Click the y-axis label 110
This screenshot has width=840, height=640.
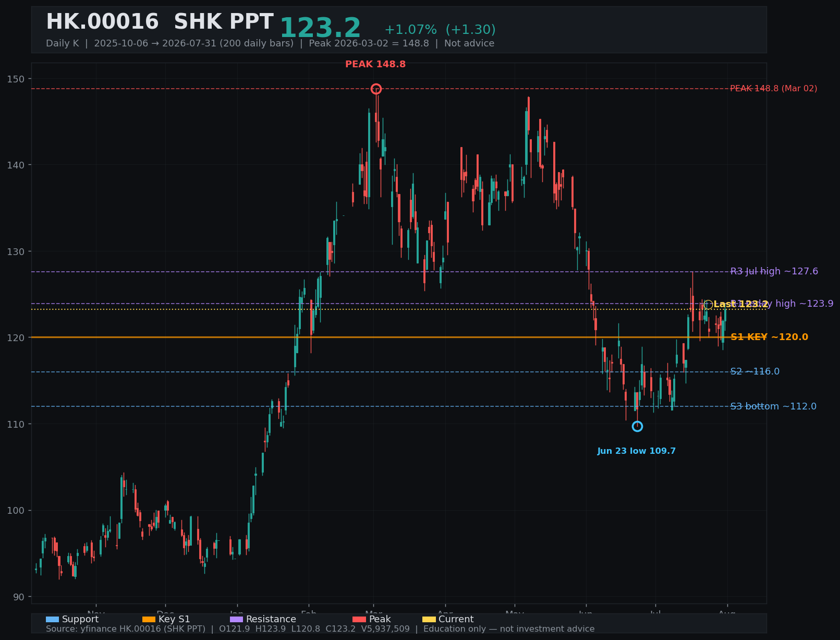coord(16,424)
